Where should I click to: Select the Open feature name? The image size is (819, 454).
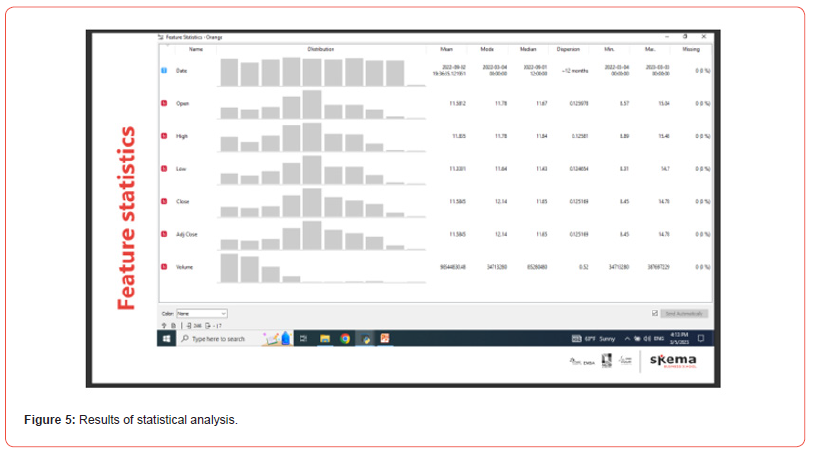(x=182, y=103)
